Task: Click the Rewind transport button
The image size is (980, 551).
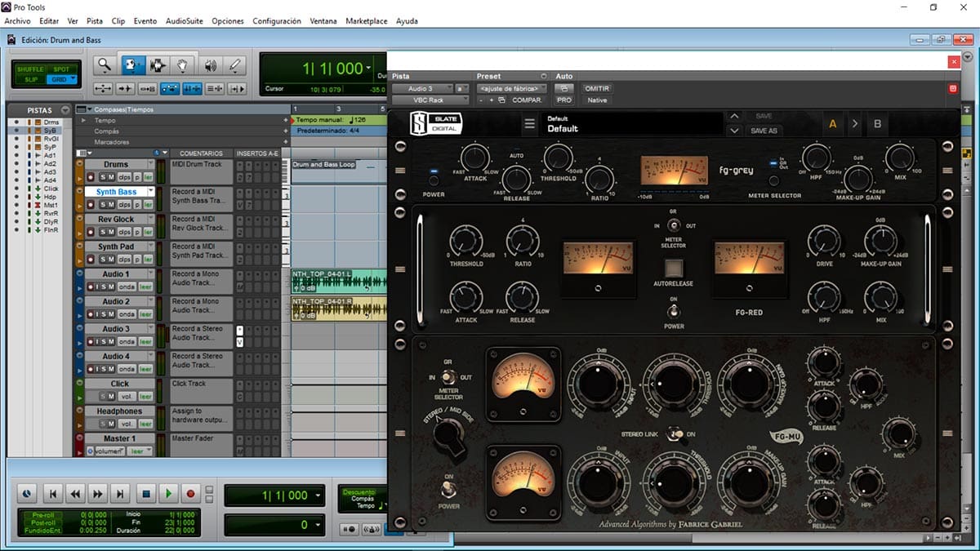Action: tap(75, 494)
